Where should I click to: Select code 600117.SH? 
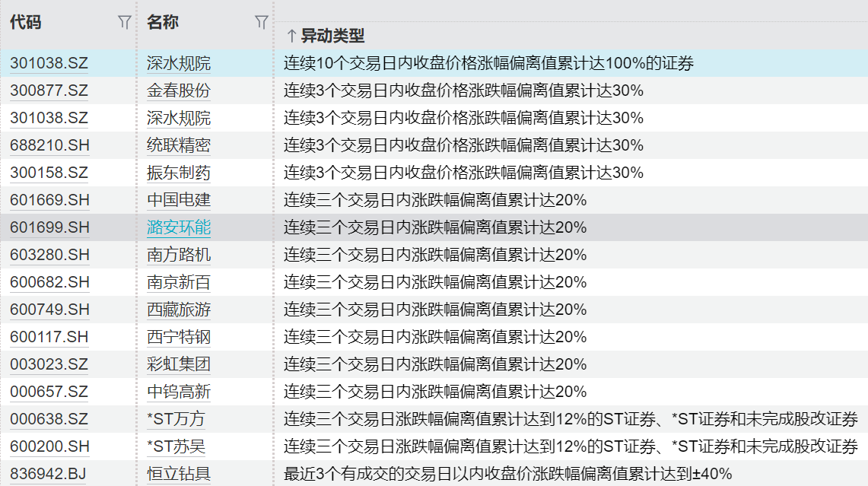tap(49, 337)
